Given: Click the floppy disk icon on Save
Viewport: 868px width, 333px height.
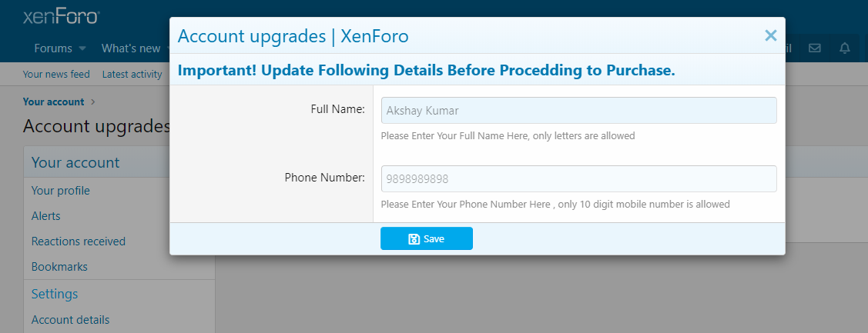Looking at the screenshot, I should pyautogui.click(x=414, y=239).
